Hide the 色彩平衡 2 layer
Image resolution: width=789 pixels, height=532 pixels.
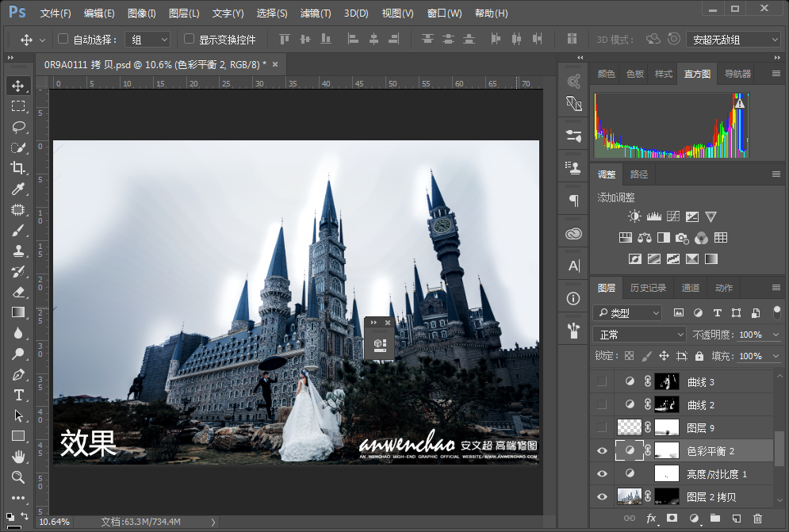tap(602, 451)
